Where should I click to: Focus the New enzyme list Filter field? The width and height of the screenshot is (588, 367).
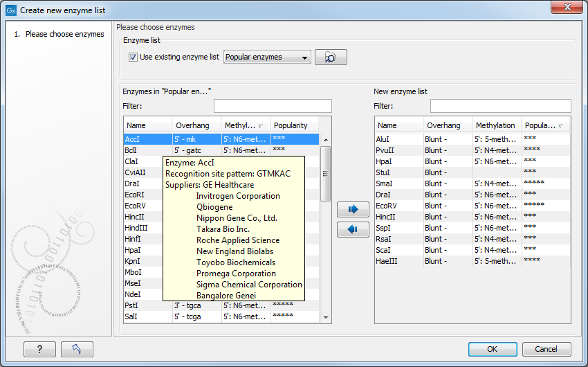click(x=500, y=106)
